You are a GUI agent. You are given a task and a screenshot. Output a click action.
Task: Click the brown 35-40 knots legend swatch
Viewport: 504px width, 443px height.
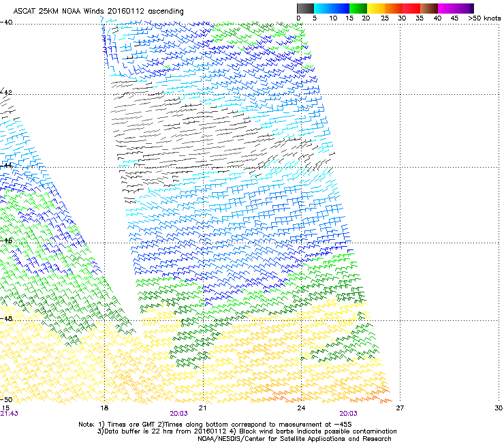[x=429, y=8]
